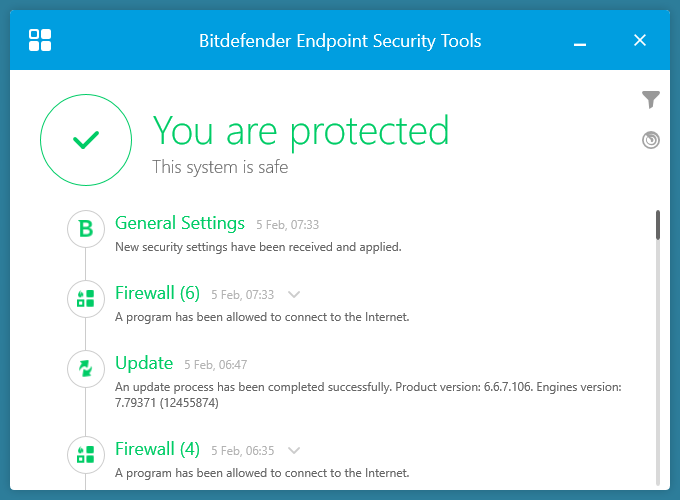Minimize the Bitdefender window
Screen dimensions: 680x500
581,42
